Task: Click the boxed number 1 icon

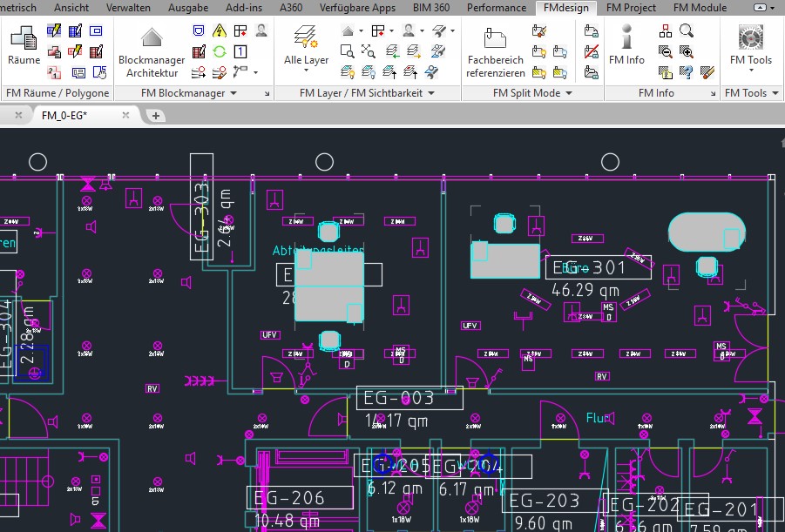Action: click(x=240, y=51)
